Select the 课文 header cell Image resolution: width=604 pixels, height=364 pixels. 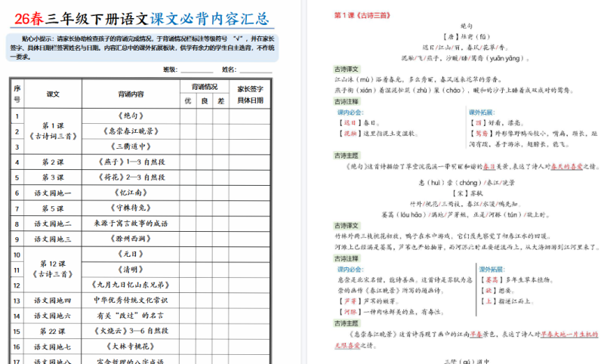[53, 94]
